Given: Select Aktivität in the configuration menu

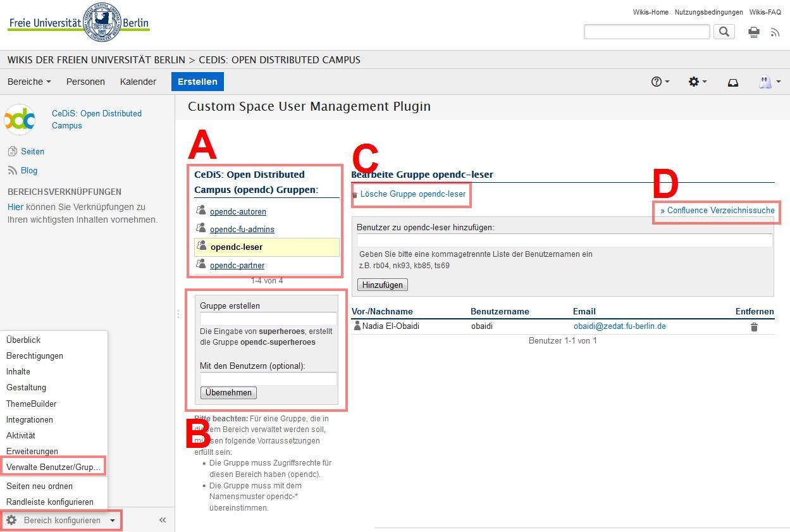Looking at the screenshot, I should click(x=21, y=435).
